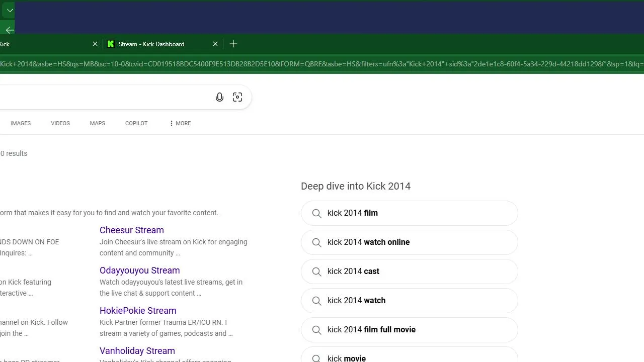Open the Vanholiday Stream result link
The width and height of the screenshot is (644, 362).
(x=137, y=351)
